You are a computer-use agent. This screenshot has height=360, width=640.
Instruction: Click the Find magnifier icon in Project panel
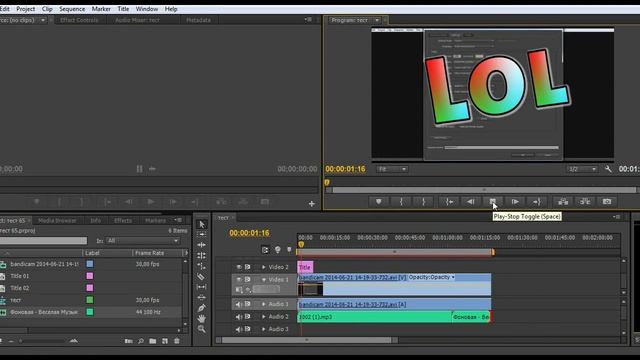click(140, 341)
